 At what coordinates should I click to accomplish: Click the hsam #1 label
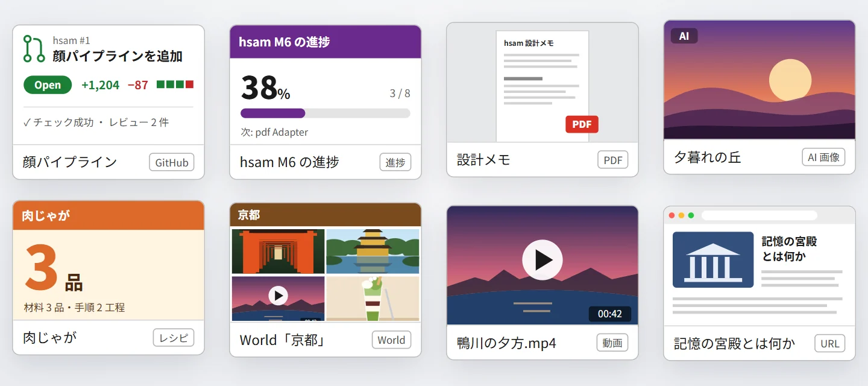point(71,40)
